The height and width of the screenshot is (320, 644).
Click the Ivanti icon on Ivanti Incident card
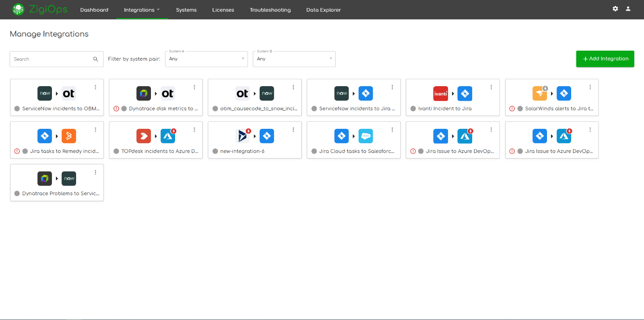[440, 93]
